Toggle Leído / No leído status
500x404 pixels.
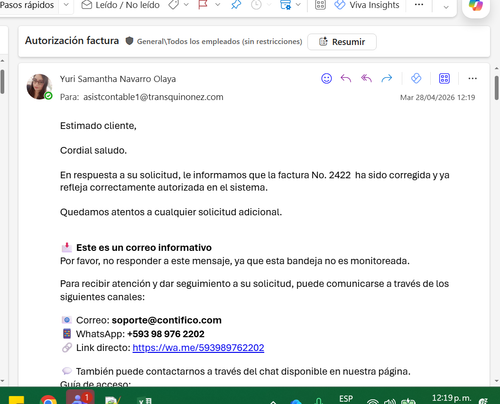pos(121,5)
